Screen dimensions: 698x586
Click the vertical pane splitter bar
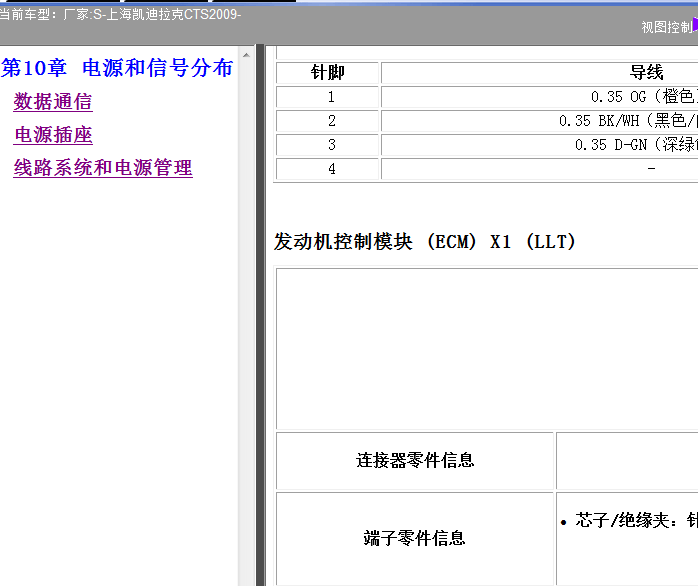click(260, 315)
